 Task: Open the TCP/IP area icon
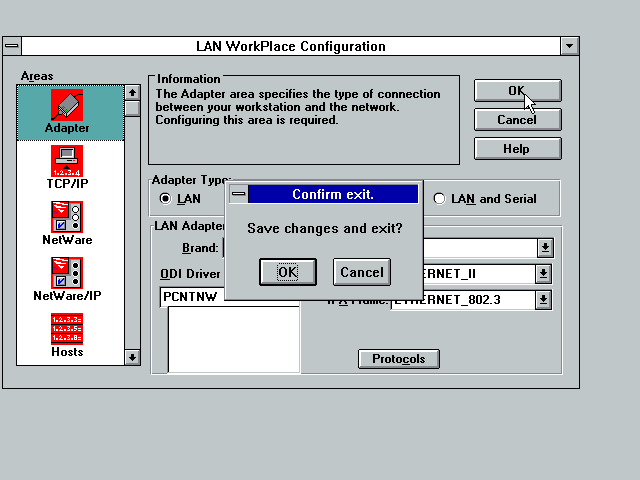click(x=67, y=161)
